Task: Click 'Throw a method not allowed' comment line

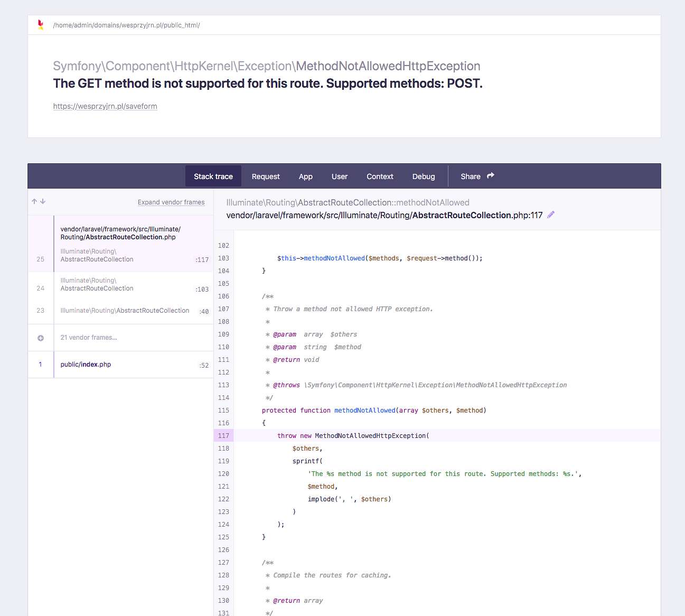Action: pyautogui.click(x=349, y=309)
